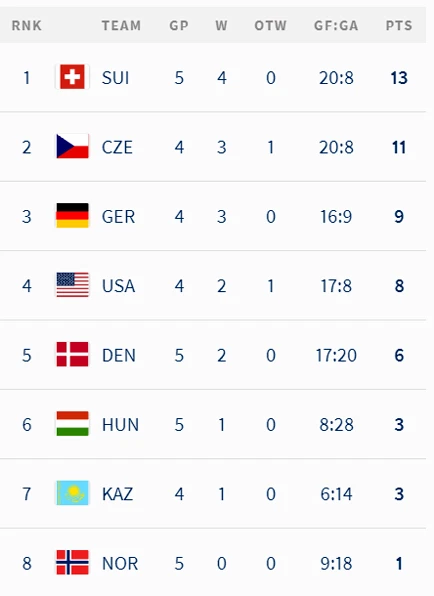The image size is (434, 596).
Task: Select the Kazakhstan flag icon
Action: point(72,493)
